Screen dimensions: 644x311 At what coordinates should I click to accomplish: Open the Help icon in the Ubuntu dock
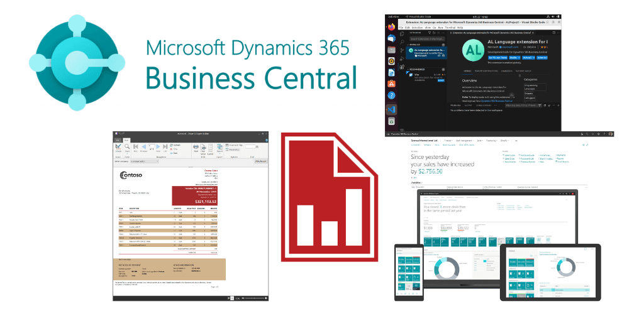pos(391,95)
